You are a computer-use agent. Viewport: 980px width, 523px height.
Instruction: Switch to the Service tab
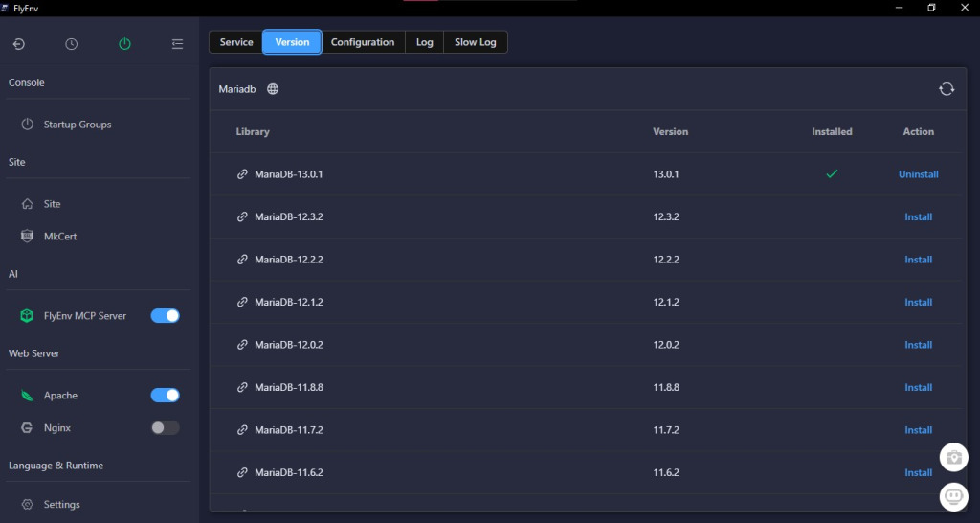(236, 42)
